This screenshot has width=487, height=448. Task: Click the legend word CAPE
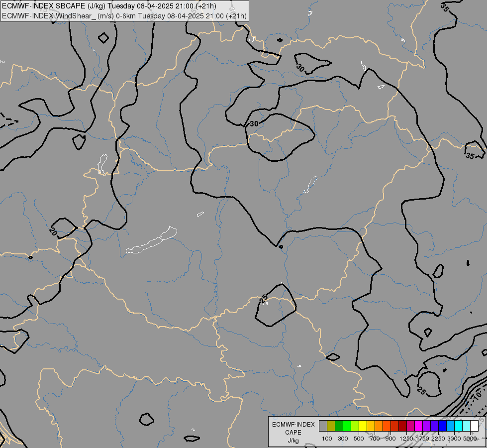pos(293,433)
